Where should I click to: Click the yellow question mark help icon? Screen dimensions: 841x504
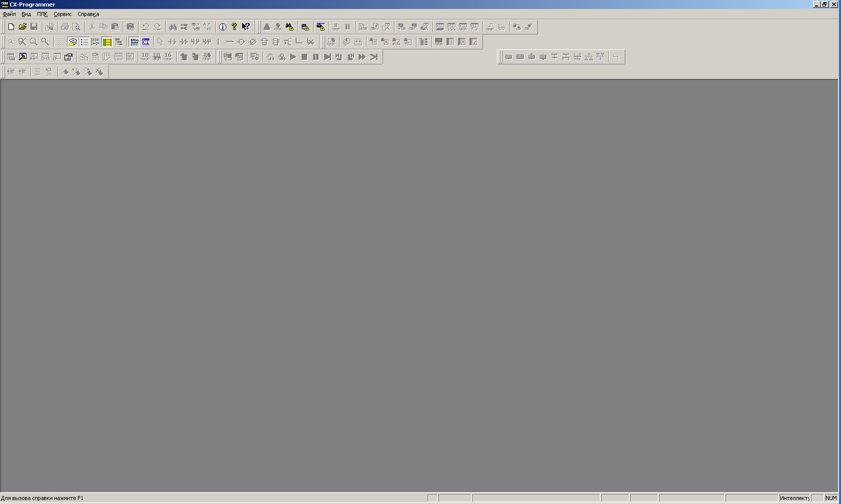234,27
